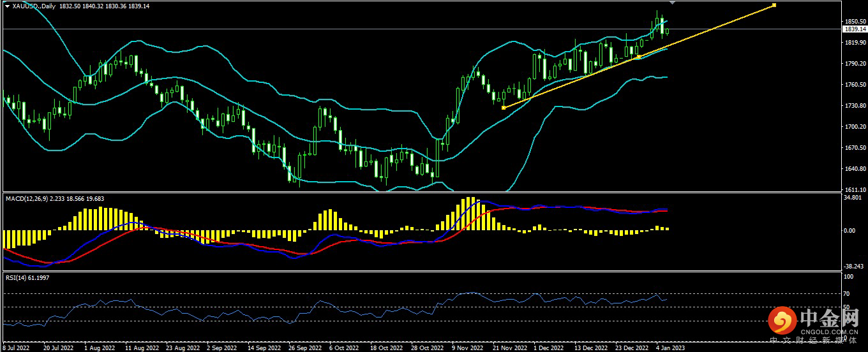Screen dimensions: 868x352
Task: Click the RSI 70 level axis label
Action: coord(846,294)
